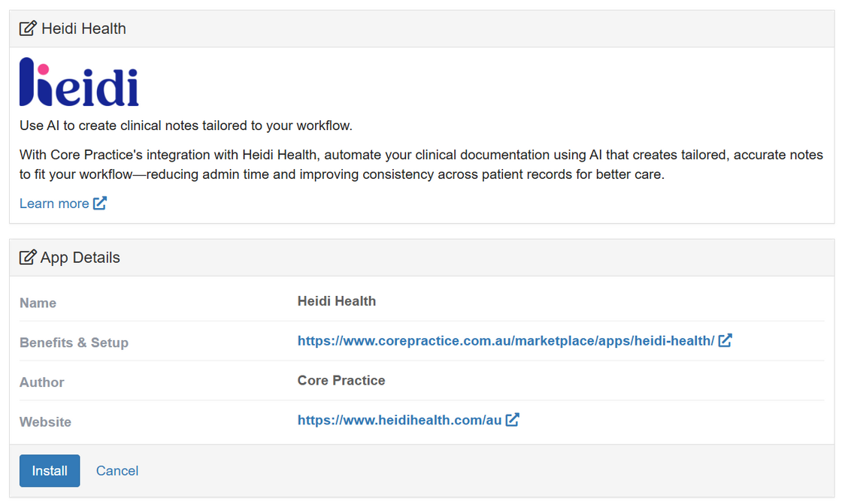Click external-link icon next to Learn more
This screenshot has height=504, width=842.
tap(100, 203)
